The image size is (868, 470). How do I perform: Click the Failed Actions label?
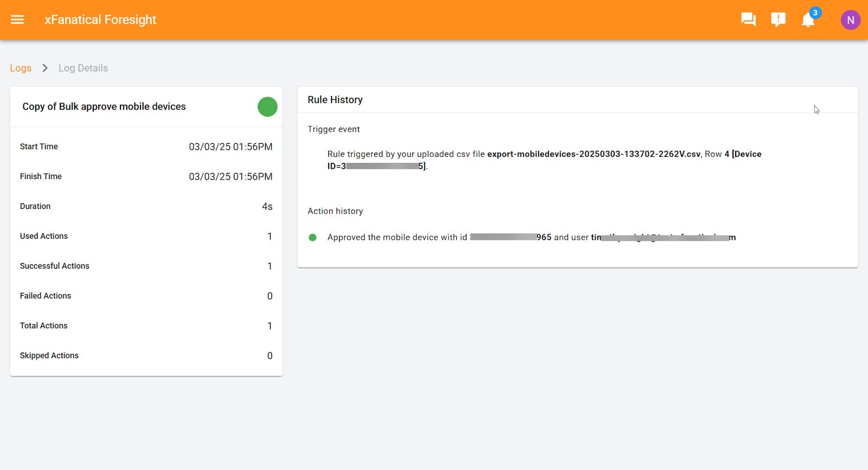coord(46,296)
